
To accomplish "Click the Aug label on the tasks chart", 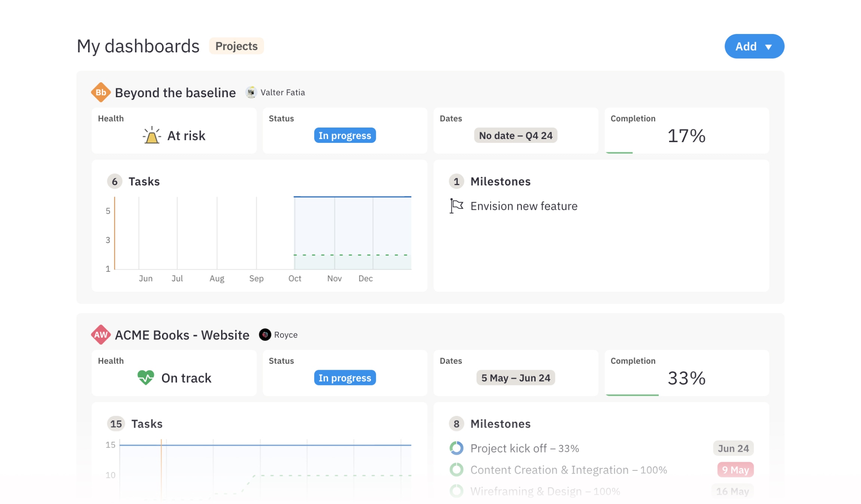I will pos(217,279).
